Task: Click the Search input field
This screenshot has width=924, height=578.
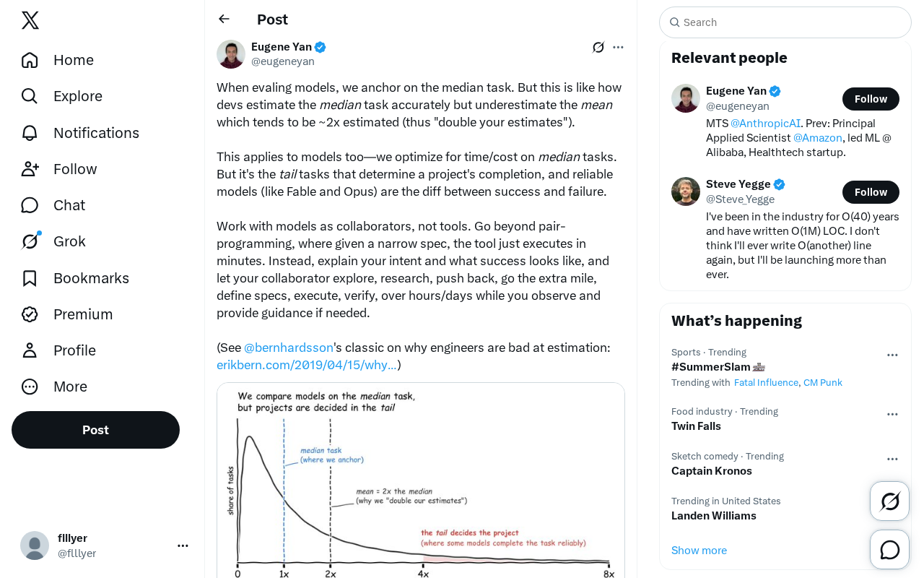Action: click(785, 22)
